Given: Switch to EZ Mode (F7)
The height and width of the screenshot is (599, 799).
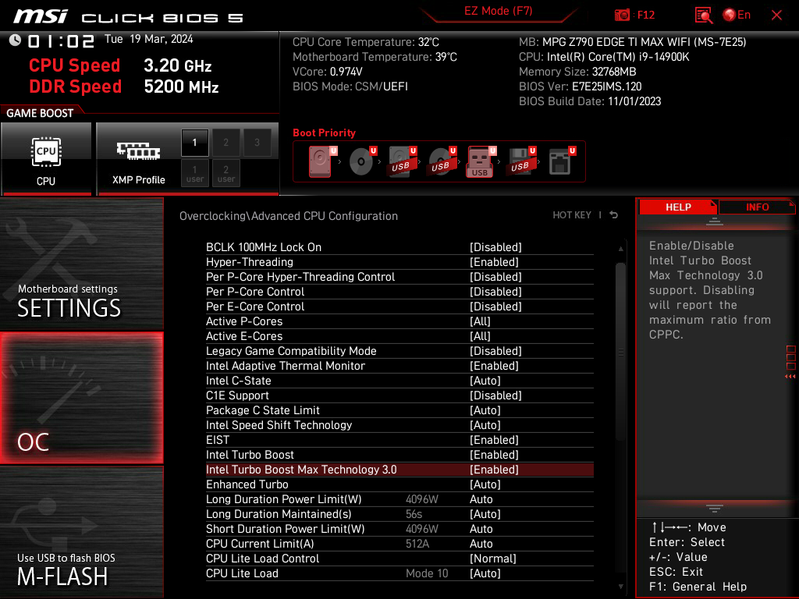Looking at the screenshot, I should (x=498, y=11).
